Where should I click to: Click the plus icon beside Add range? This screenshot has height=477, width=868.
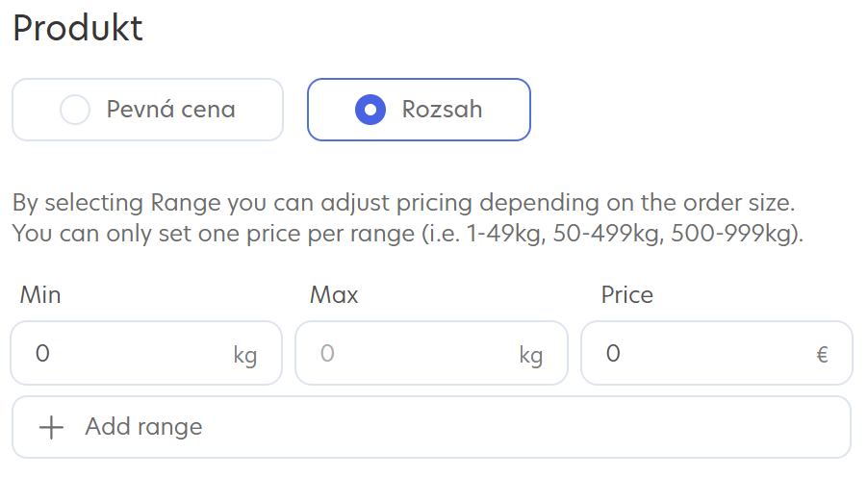coord(50,427)
